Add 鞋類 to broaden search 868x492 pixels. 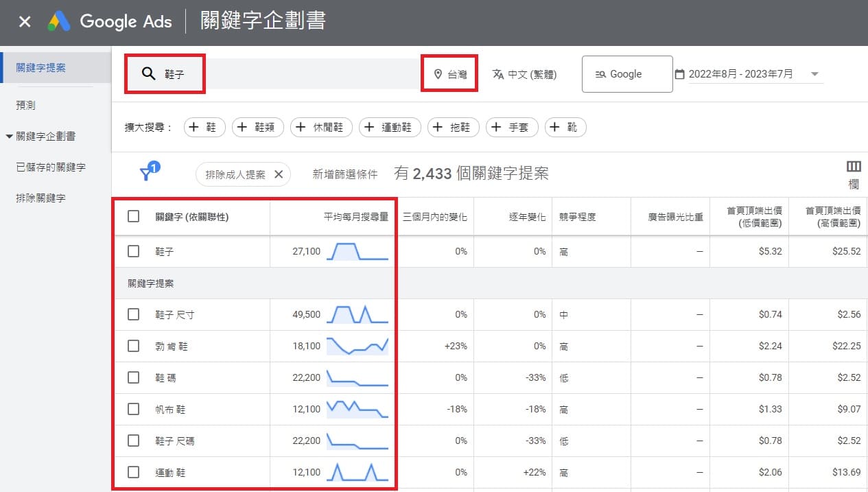[257, 127]
